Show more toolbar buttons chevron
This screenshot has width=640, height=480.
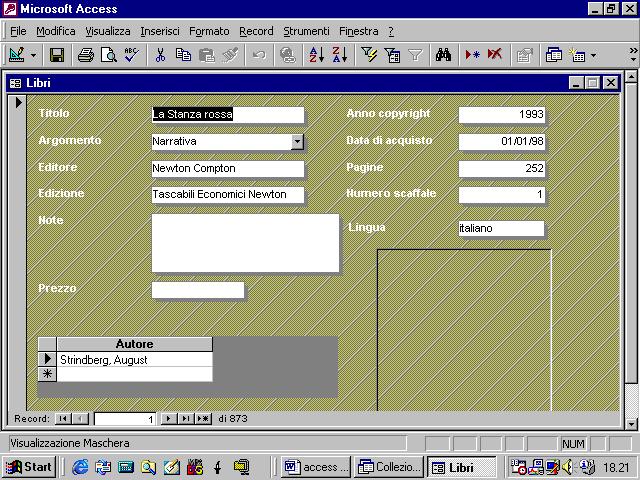point(633,54)
